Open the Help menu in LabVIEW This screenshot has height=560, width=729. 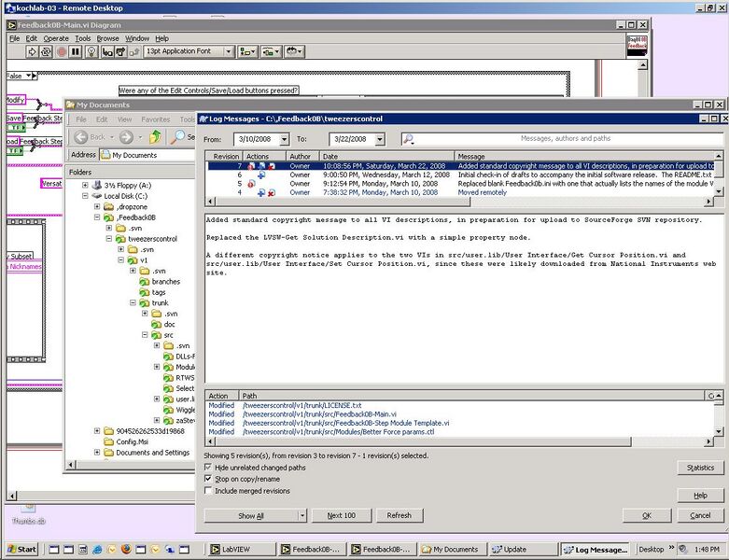click(161, 38)
